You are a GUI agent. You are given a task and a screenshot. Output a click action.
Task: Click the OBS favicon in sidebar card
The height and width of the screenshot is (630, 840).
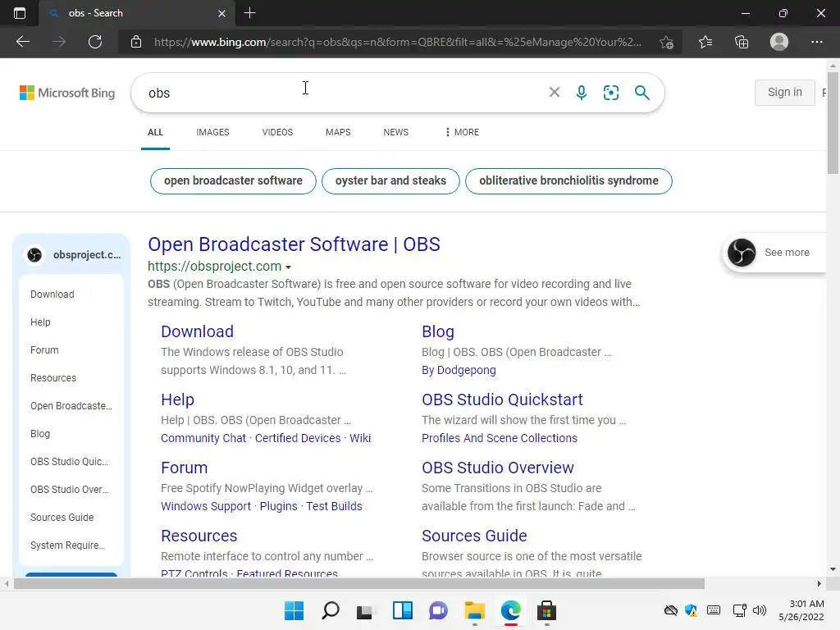(34, 255)
